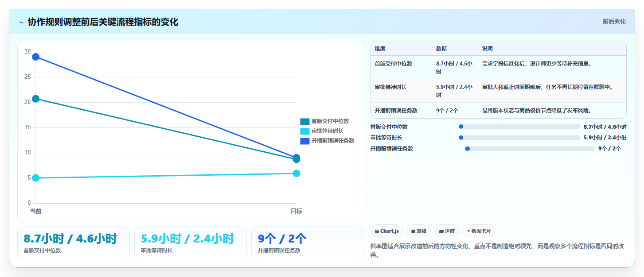The width and height of the screenshot is (644, 277).
Task: Click the description starting 审批人和截止时间
Action: pos(547,87)
